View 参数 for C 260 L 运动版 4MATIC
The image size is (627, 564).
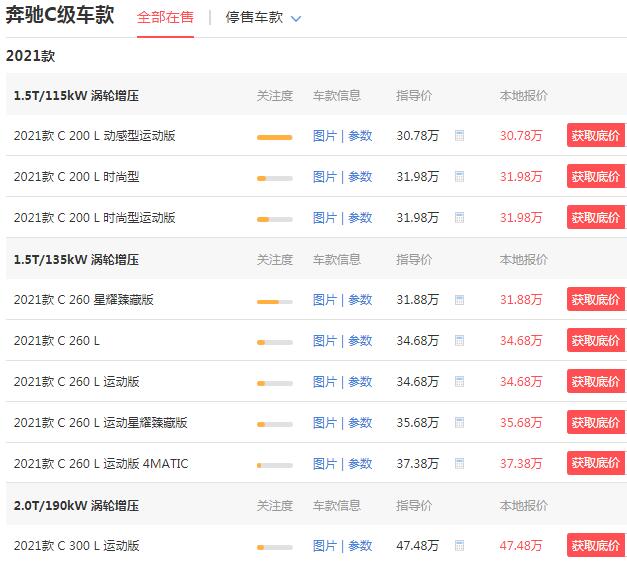pyautogui.click(x=360, y=464)
